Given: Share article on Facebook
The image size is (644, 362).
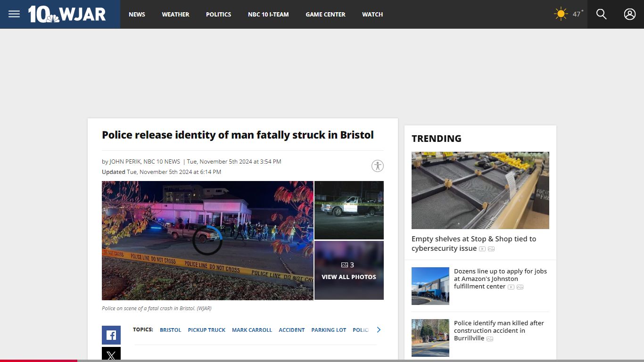Looking at the screenshot, I should [x=111, y=335].
